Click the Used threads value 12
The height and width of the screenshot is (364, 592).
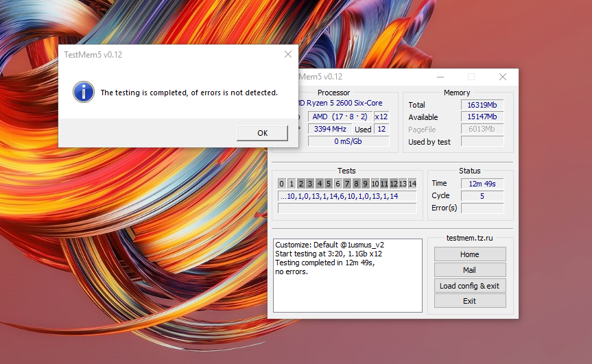(x=381, y=129)
